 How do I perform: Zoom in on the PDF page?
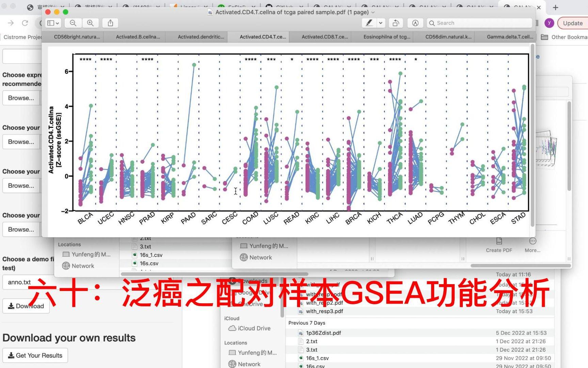point(90,23)
